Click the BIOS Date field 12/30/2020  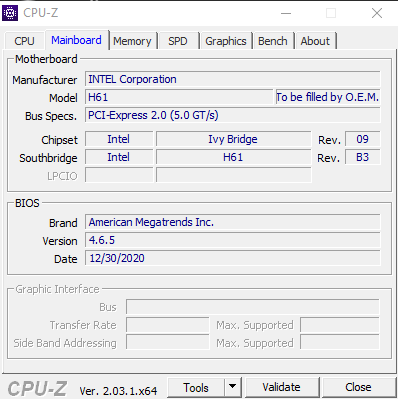pyautogui.click(x=233, y=258)
